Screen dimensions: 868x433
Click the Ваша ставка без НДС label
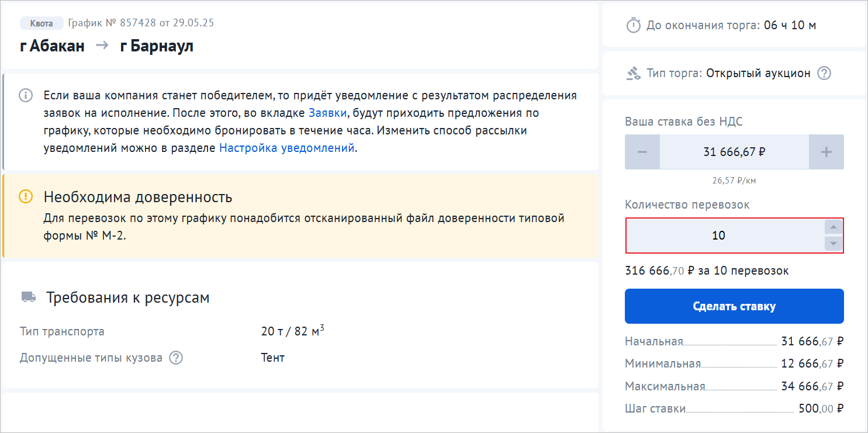pos(684,122)
